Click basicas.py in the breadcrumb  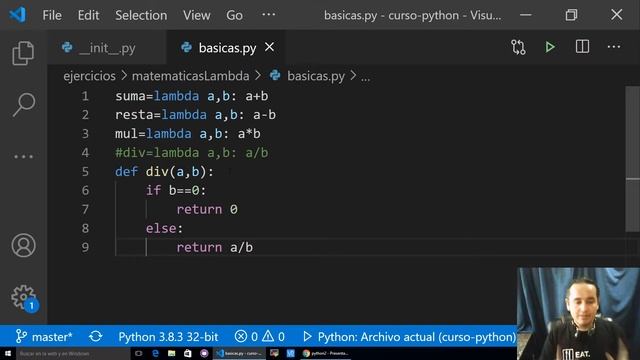[x=316, y=76]
